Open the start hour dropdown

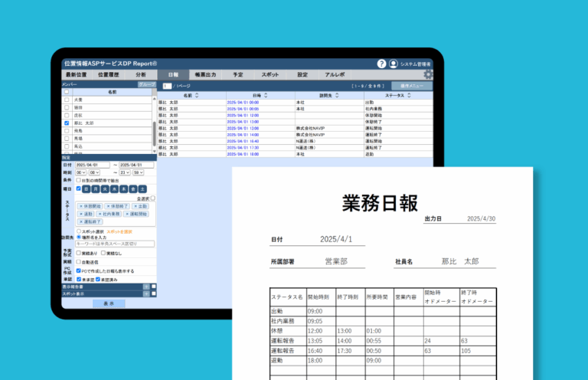coord(83,173)
